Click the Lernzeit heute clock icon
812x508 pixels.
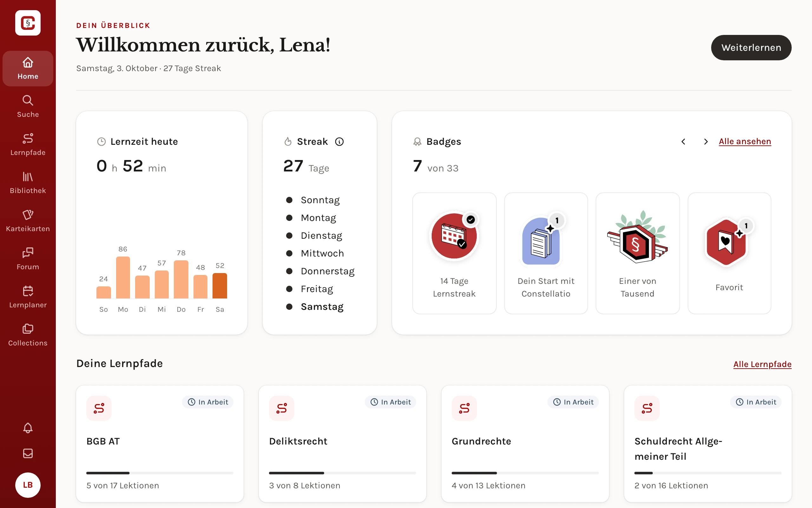(101, 142)
